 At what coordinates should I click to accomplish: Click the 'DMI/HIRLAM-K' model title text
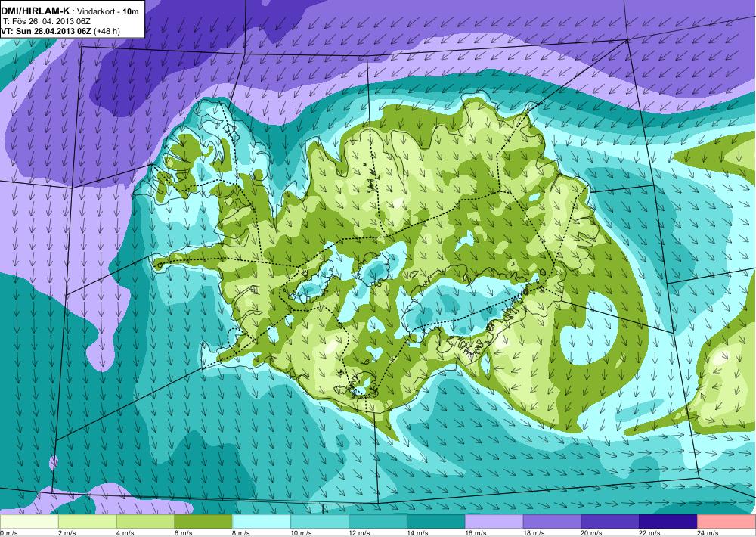coord(36,11)
